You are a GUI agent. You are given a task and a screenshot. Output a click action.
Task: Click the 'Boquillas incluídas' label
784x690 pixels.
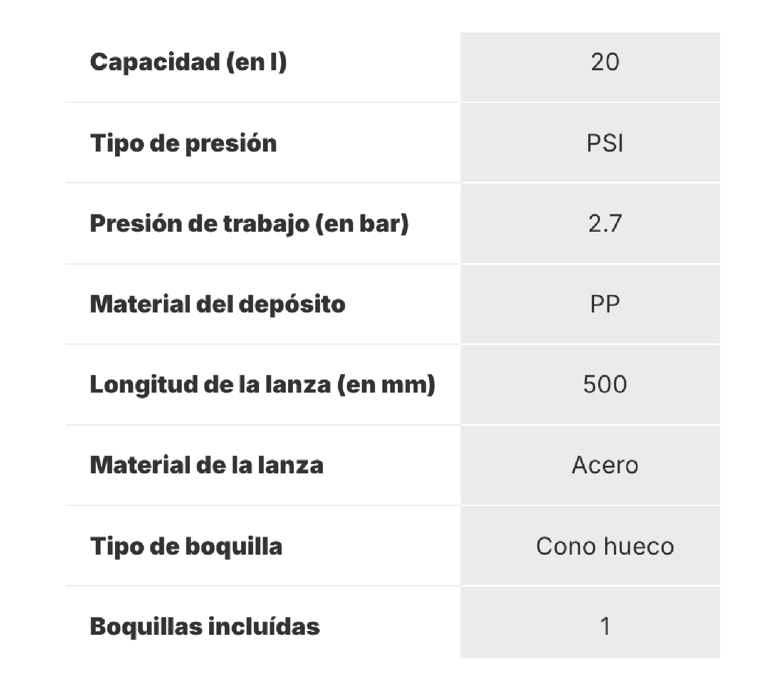click(x=205, y=627)
